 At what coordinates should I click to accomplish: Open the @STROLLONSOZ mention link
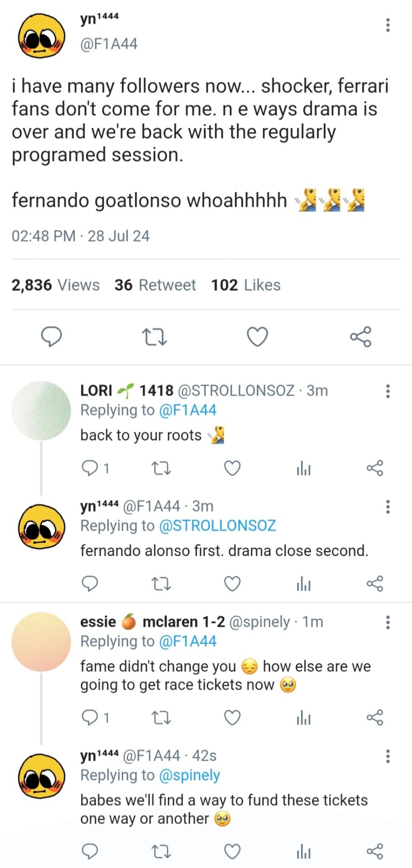pos(217,526)
